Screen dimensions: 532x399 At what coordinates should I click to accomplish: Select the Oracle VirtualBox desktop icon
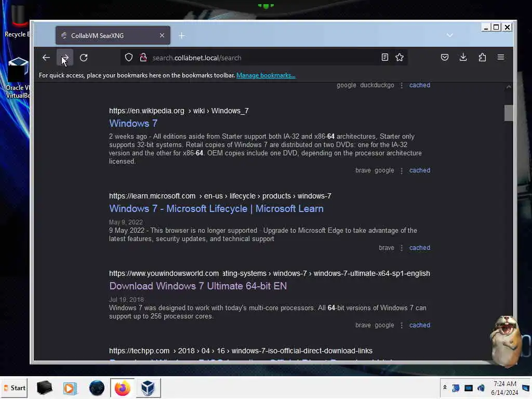pos(18,78)
